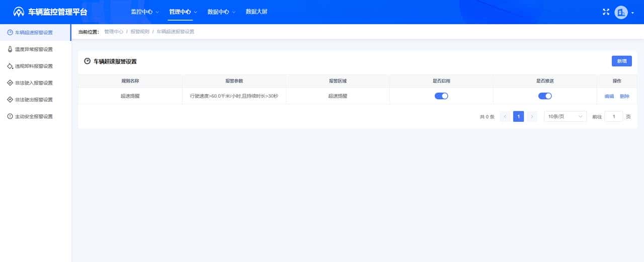Open the dropdown arrow next to the avatar
The height and width of the screenshot is (262, 644).
coord(632,13)
